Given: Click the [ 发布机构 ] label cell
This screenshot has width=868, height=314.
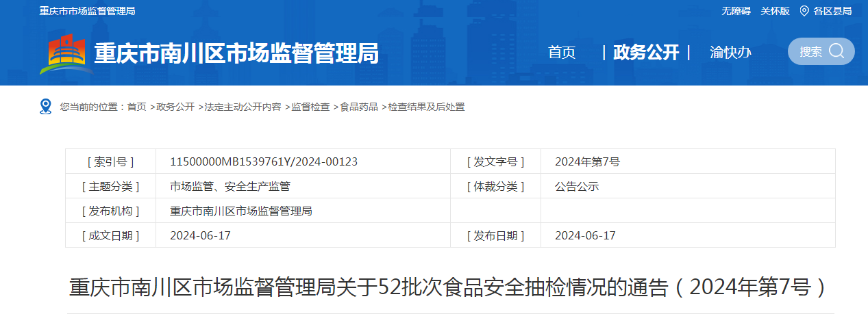Looking at the screenshot, I should (110, 211).
